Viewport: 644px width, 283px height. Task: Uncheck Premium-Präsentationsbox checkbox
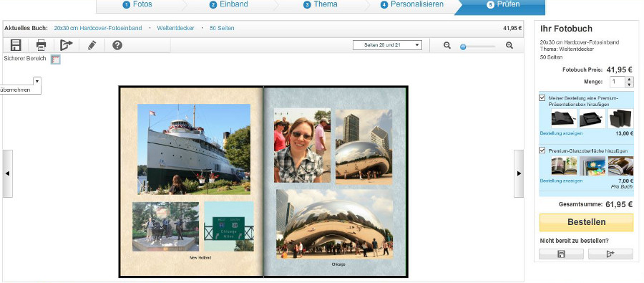[542, 98]
